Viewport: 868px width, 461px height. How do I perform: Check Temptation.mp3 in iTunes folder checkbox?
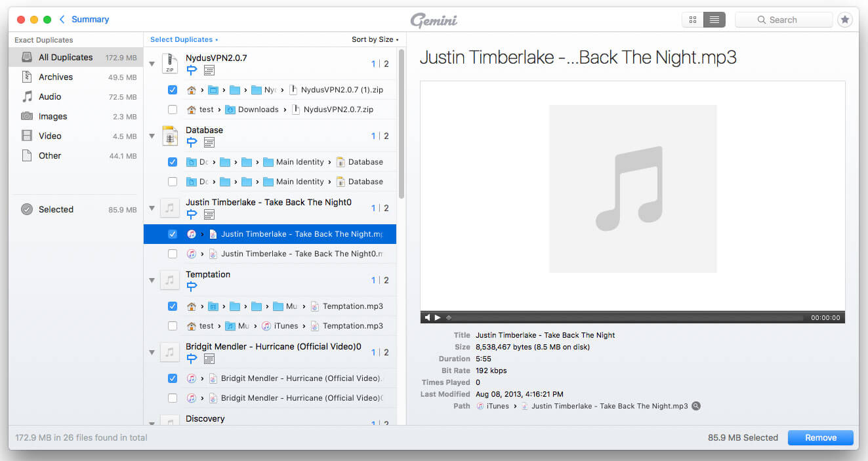[x=173, y=326]
